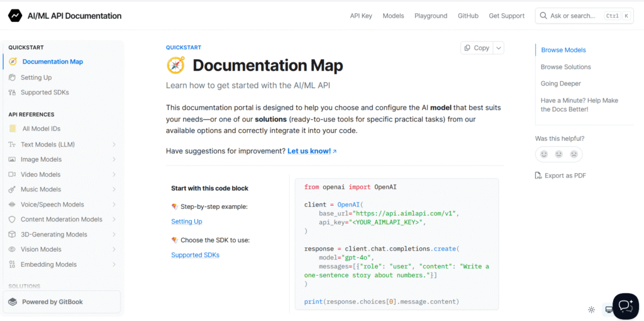The width and height of the screenshot is (644, 321).
Task: Expand the Voice/Speech Models chevron
Action: (114, 205)
